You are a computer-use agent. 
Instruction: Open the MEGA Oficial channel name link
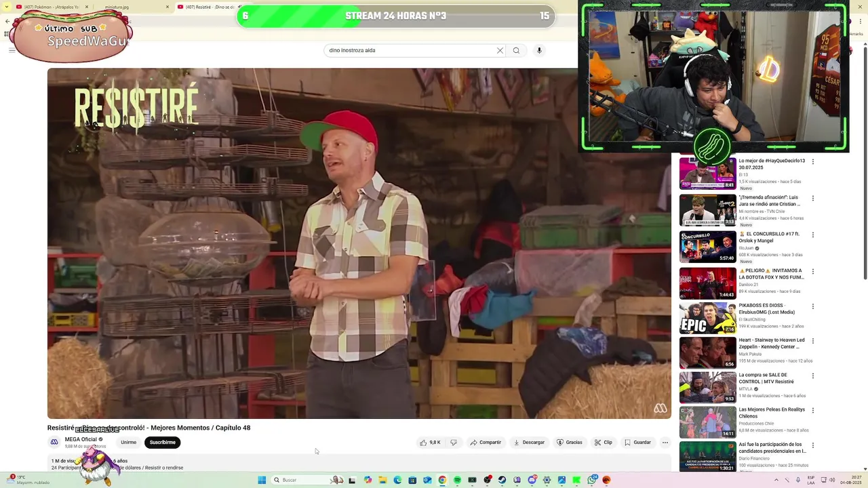pos(81,439)
